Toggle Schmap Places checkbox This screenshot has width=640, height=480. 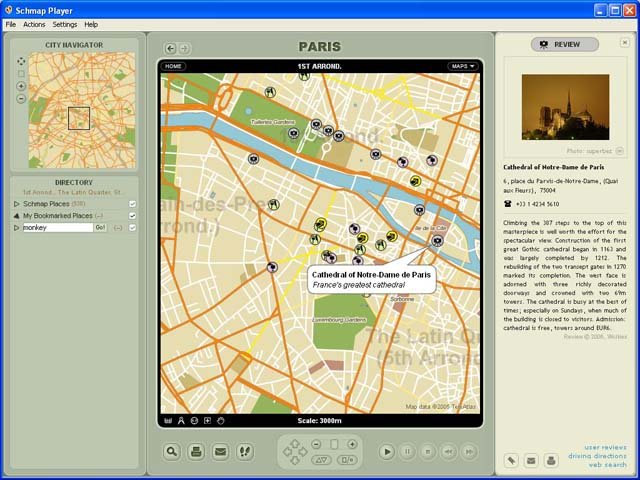132,204
